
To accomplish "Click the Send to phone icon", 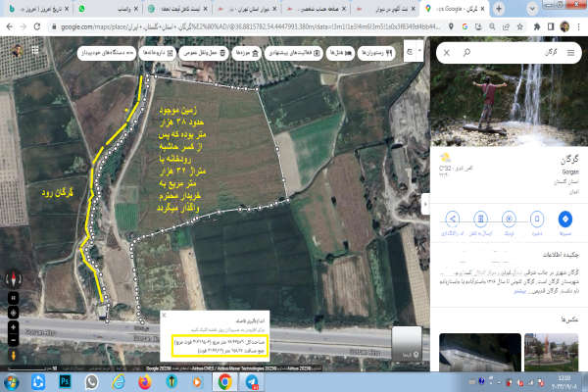I will 480,220.
